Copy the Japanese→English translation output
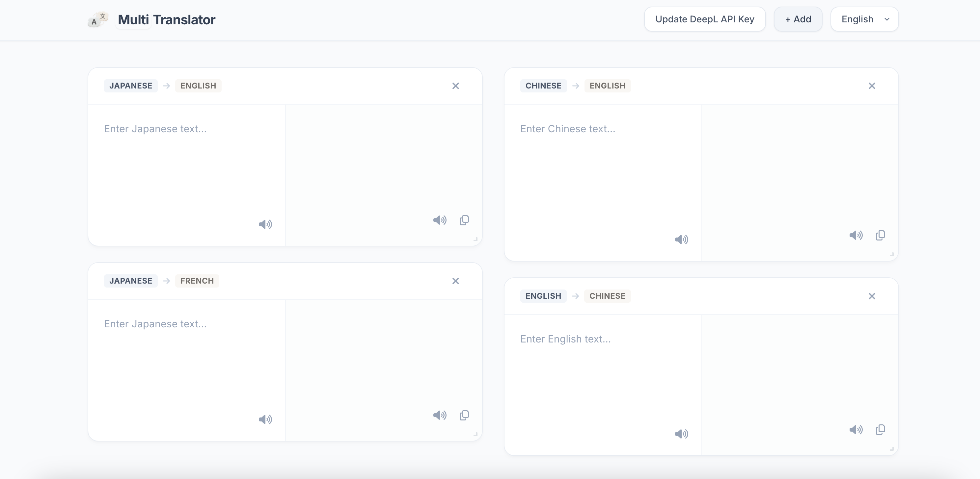The height and width of the screenshot is (479, 980). (x=464, y=220)
